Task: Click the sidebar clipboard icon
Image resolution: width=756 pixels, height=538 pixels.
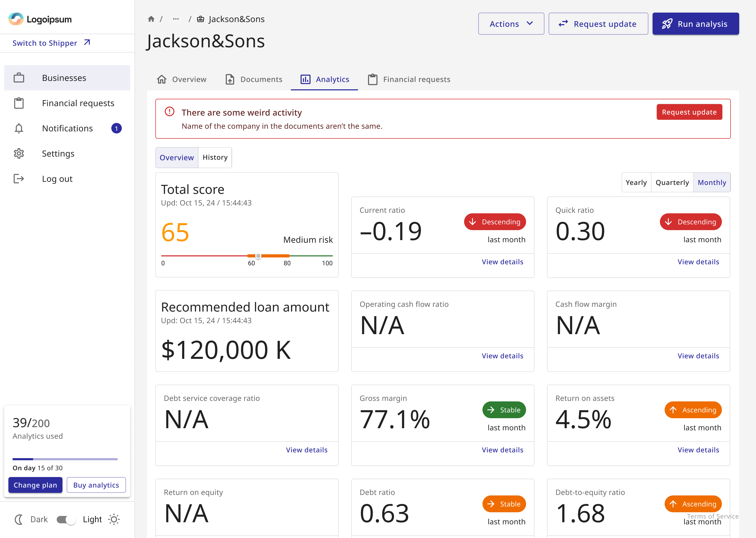Action: pos(19,103)
